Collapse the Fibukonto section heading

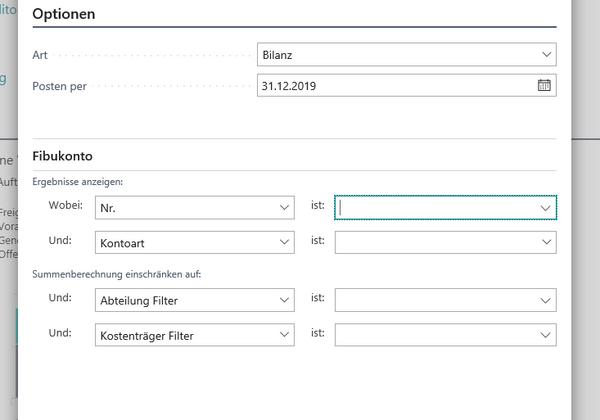65,157
